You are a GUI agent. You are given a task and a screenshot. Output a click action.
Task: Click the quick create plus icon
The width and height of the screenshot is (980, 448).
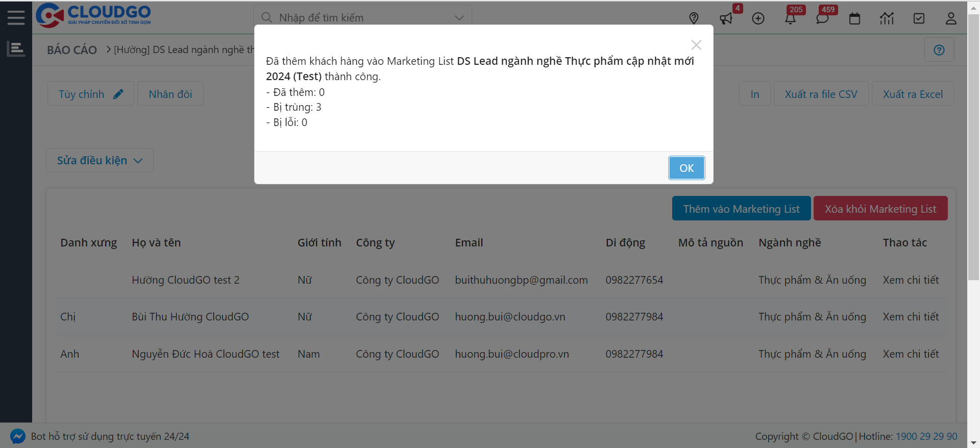(x=758, y=19)
